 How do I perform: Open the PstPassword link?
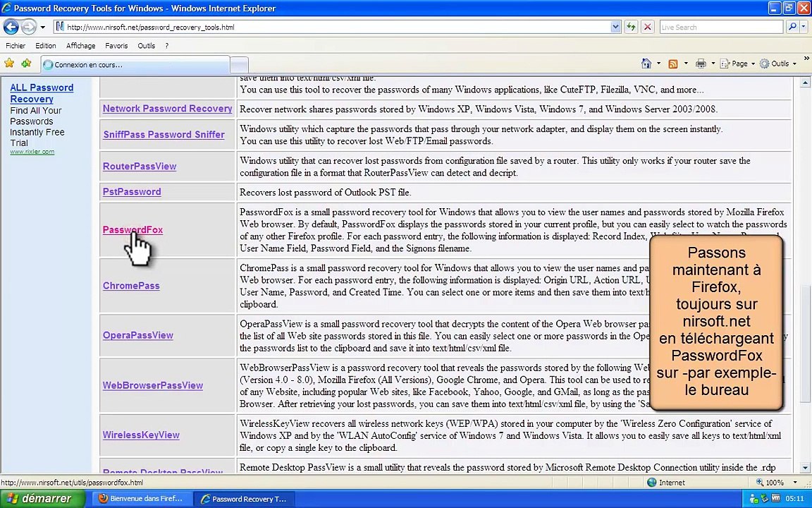tap(132, 192)
